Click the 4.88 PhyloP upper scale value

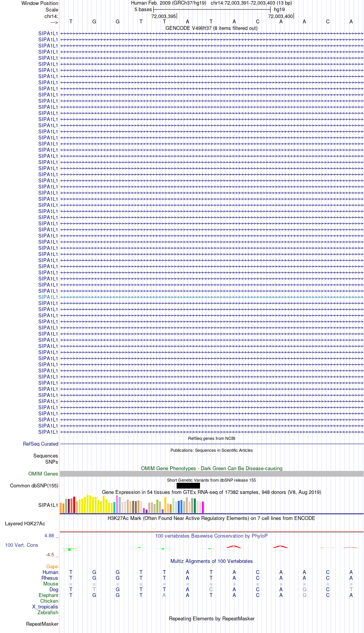coord(49,535)
